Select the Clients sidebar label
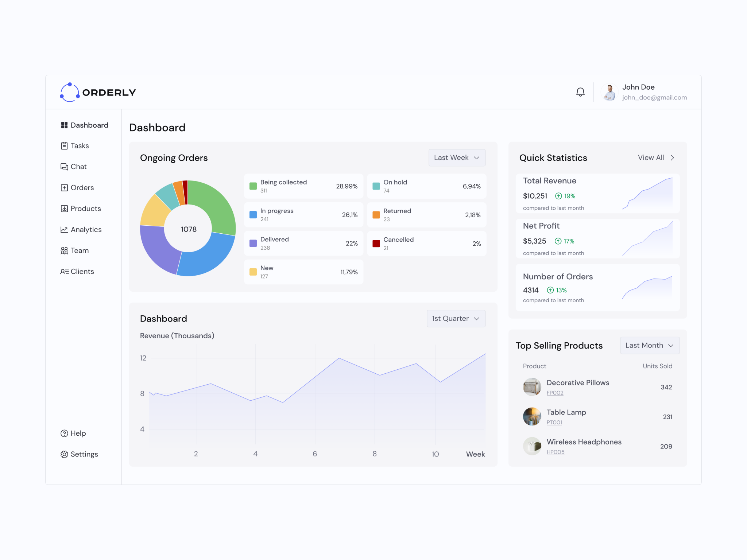 pyautogui.click(x=82, y=272)
